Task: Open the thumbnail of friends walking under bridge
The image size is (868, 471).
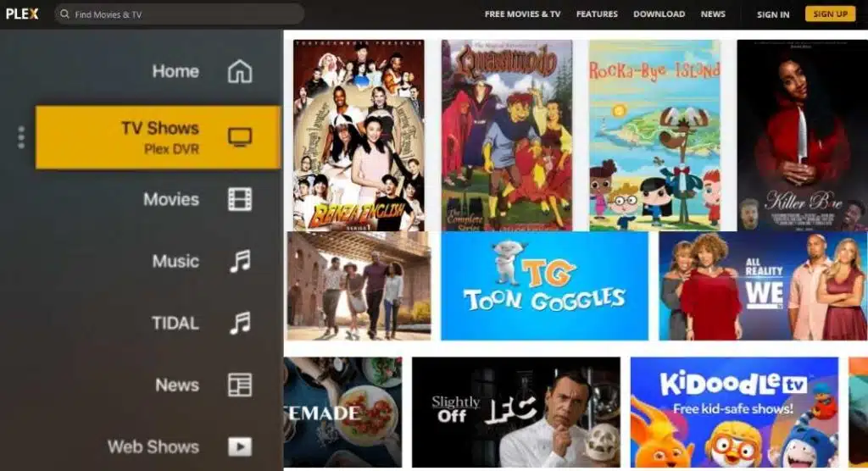Action: (359, 285)
